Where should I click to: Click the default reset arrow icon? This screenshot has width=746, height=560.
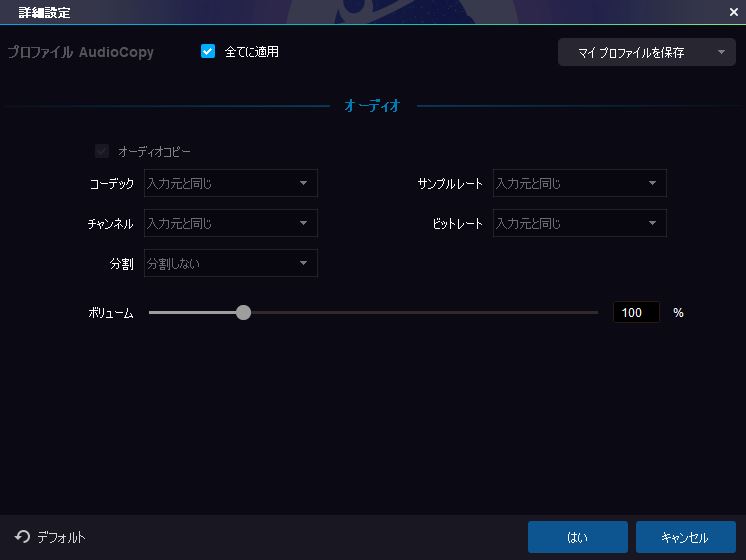click(22, 537)
